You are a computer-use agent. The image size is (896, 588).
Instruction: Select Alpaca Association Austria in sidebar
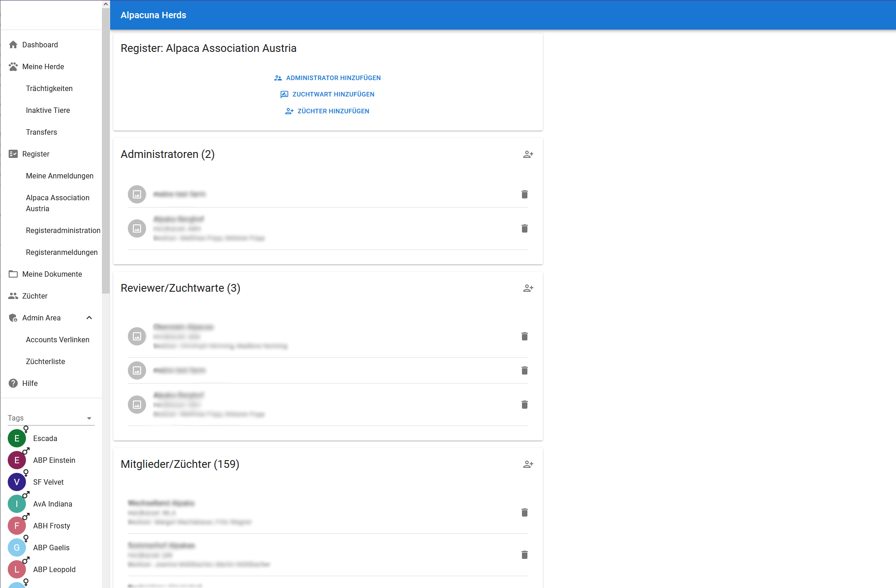51,203
